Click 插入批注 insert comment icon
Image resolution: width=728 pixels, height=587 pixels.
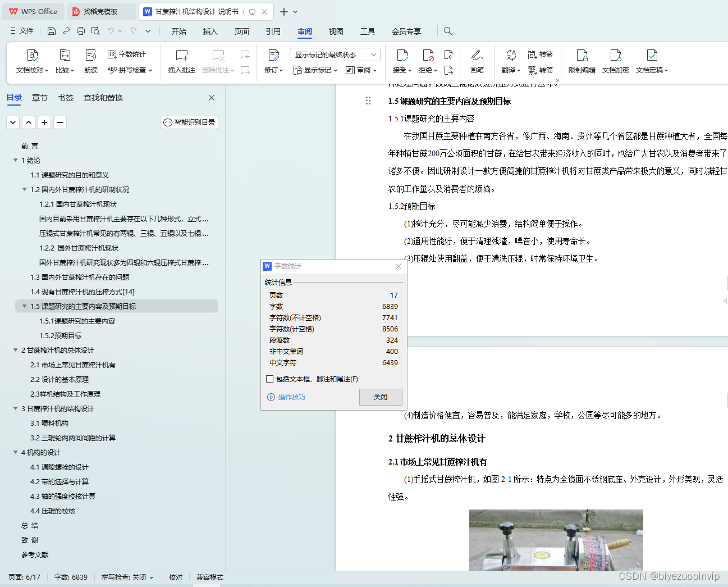tap(181, 55)
